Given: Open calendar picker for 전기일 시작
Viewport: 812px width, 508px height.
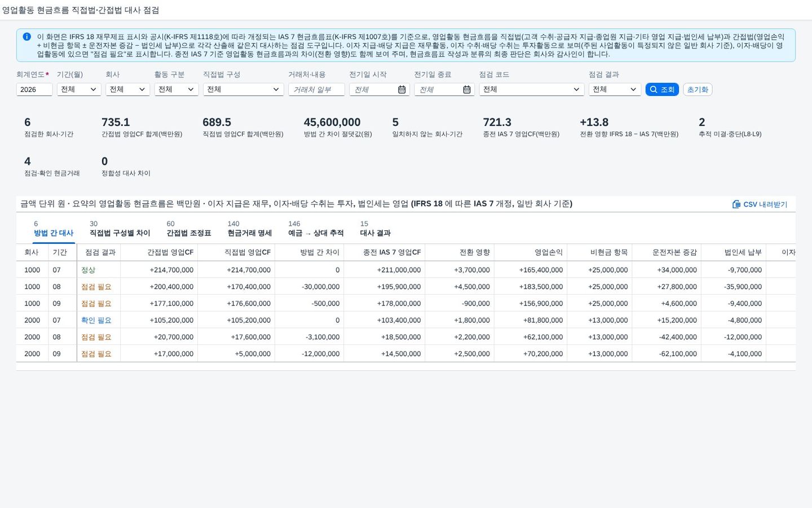Looking at the screenshot, I should point(402,90).
